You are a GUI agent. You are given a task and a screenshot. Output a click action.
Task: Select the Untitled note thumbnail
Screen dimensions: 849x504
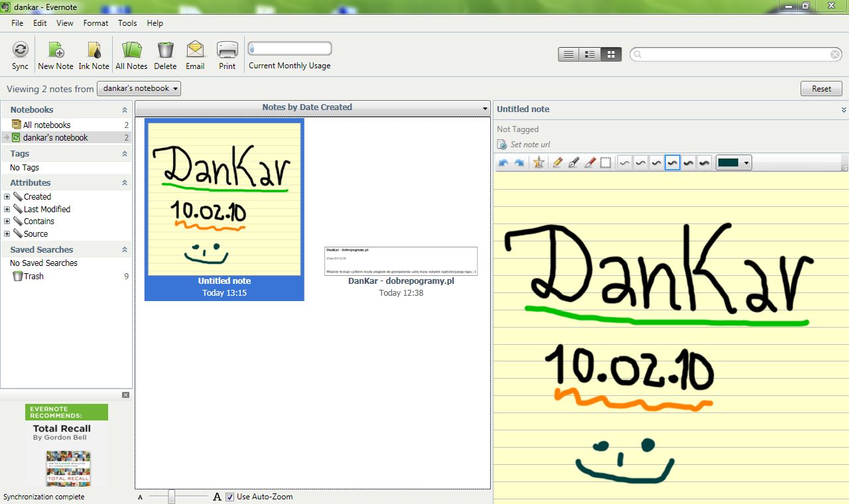coord(224,209)
